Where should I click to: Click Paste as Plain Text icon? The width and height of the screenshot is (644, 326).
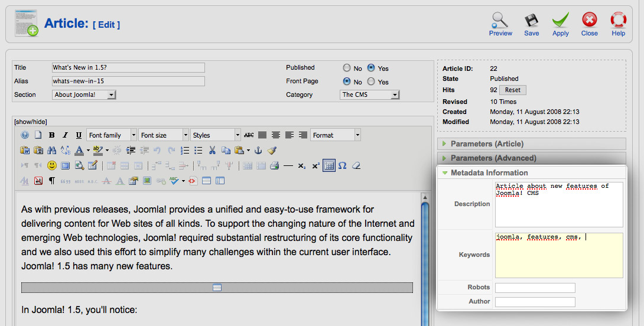coord(38,150)
